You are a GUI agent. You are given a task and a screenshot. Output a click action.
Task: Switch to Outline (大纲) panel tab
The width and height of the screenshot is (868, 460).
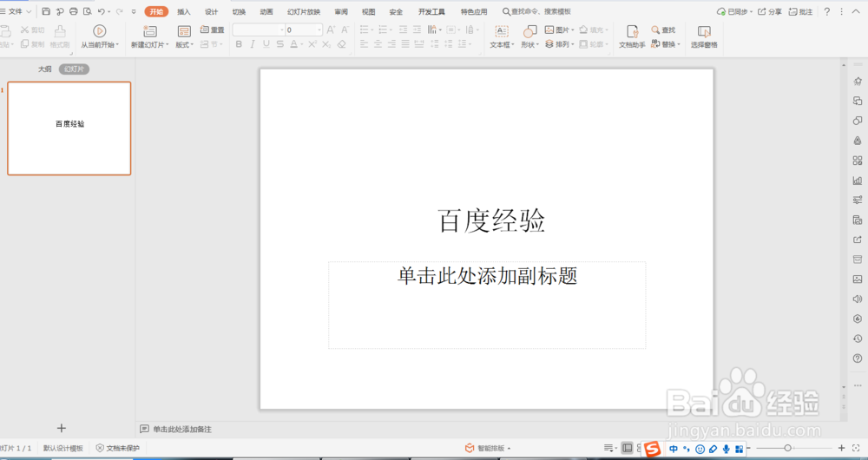(x=45, y=69)
